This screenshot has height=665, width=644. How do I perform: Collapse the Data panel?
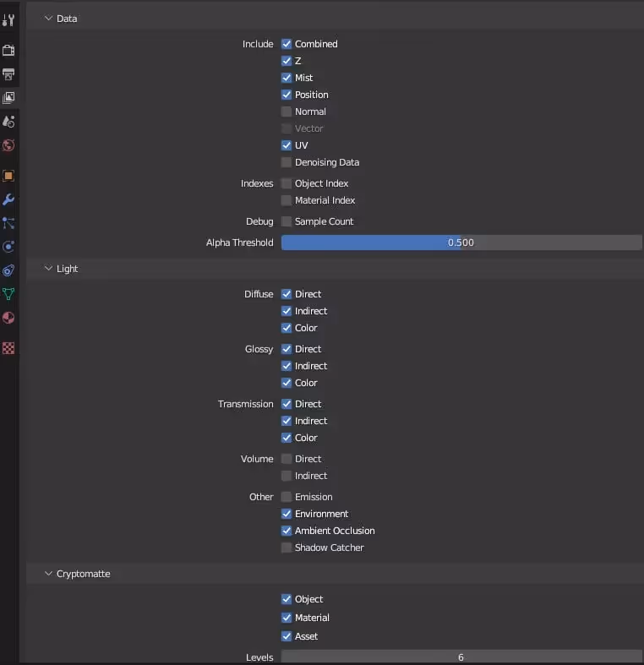tap(48, 19)
